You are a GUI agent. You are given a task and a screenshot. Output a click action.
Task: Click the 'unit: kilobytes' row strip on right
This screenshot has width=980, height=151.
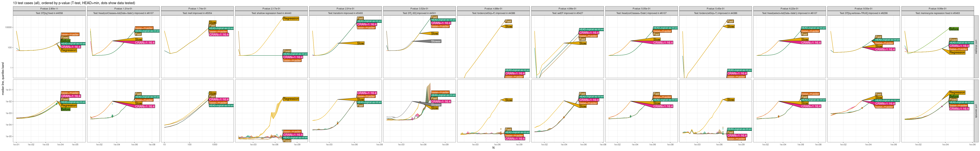click(976, 46)
